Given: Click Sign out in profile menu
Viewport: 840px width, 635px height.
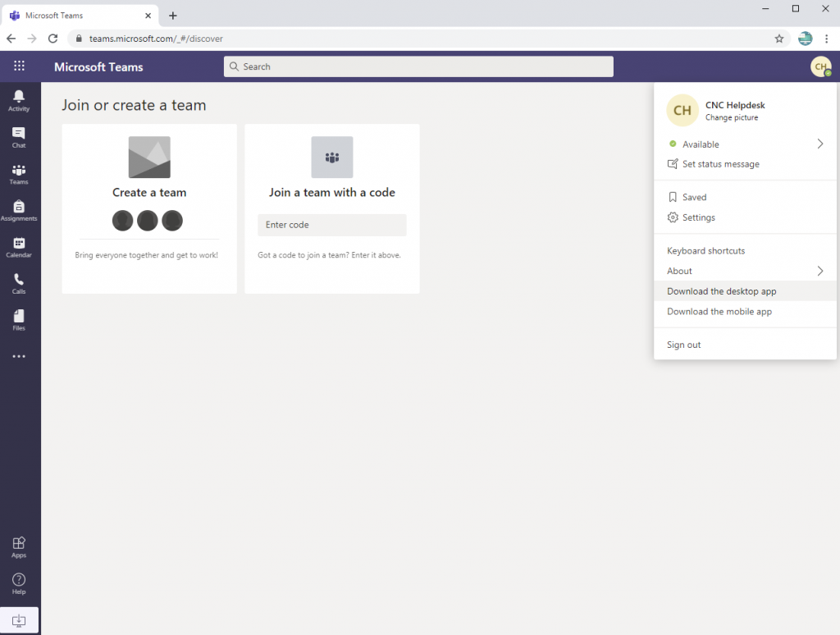Looking at the screenshot, I should (683, 345).
